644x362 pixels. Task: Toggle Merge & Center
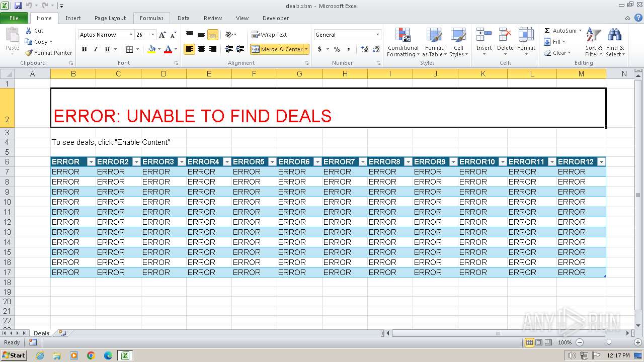pyautogui.click(x=277, y=49)
